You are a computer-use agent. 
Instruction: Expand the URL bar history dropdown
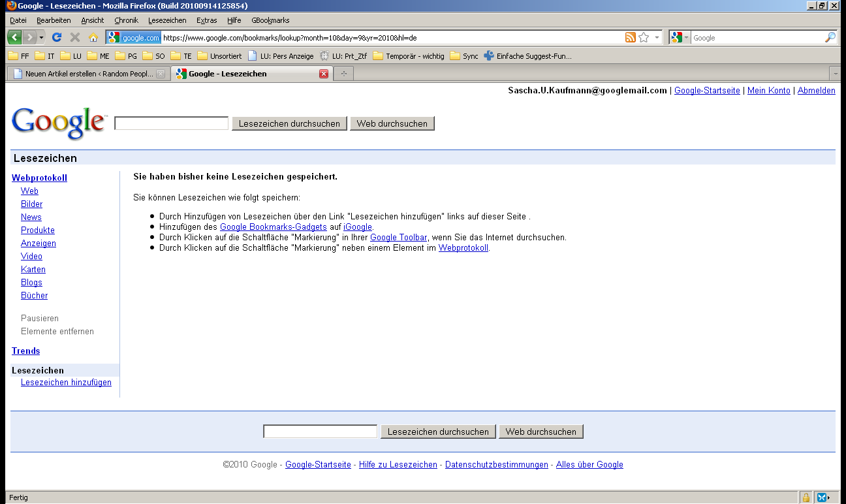click(657, 38)
